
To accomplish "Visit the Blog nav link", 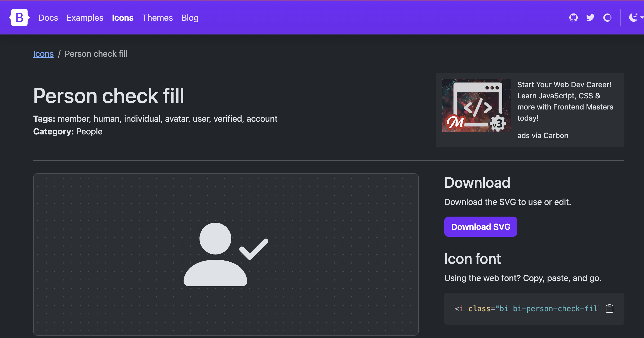I will 190,18.
